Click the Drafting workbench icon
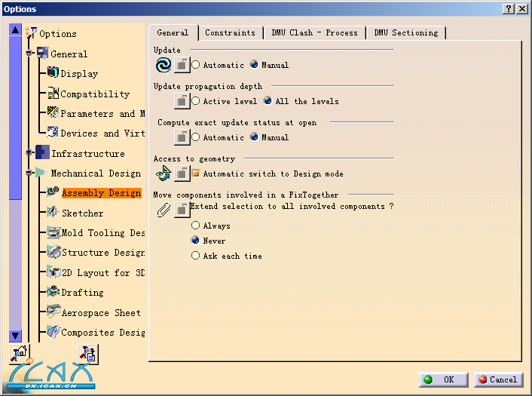532x396 pixels. click(54, 292)
